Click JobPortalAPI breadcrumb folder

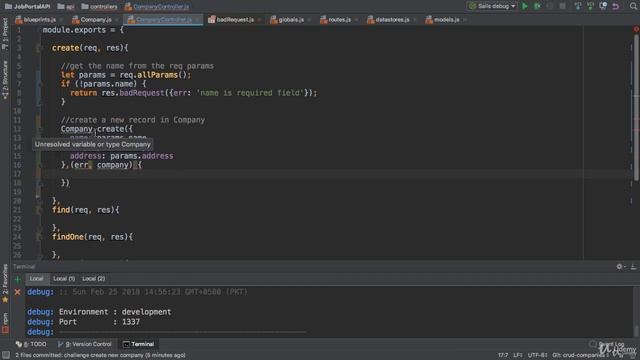pyautogui.click(x=28, y=7)
